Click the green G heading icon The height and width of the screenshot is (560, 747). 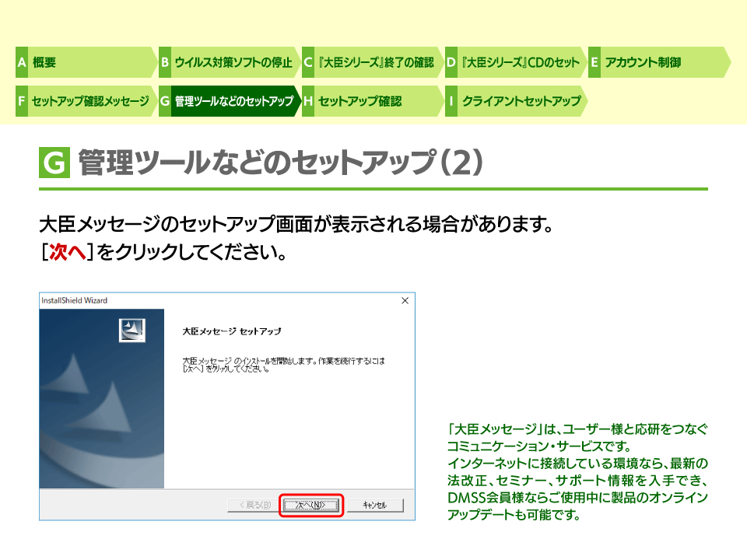click(54, 163)
